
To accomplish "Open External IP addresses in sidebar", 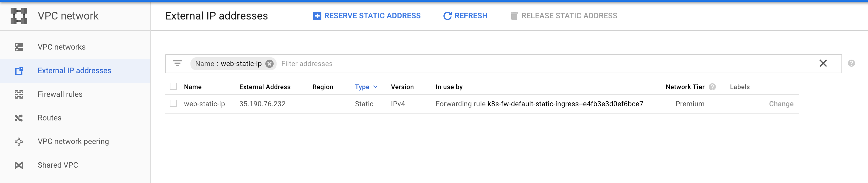I will (74, 71).
